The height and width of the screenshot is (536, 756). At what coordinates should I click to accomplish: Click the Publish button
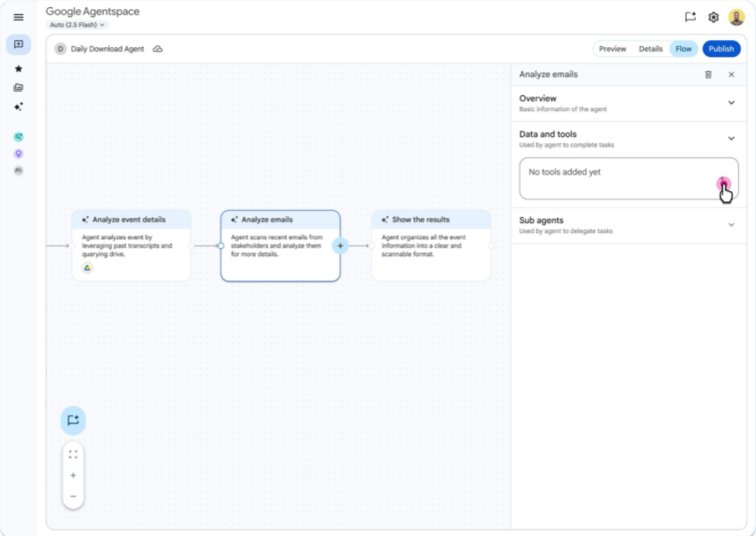(721, 49)
